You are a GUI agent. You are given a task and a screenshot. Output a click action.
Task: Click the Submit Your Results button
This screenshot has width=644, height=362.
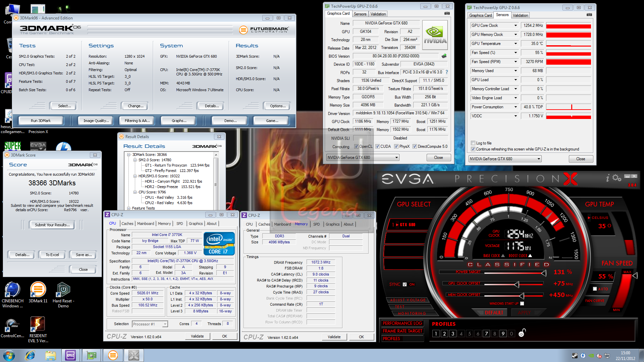[x=52, y=225]
